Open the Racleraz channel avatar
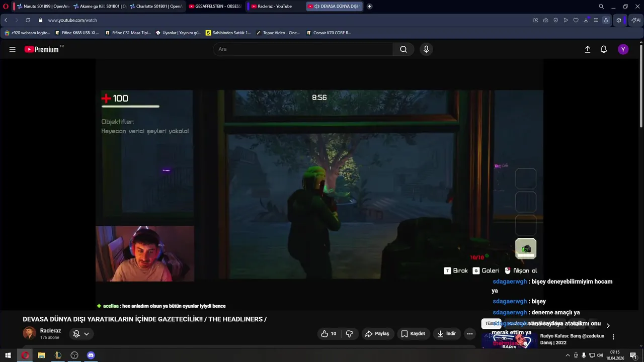Screen dimensions: 644x362 point(29,333)
